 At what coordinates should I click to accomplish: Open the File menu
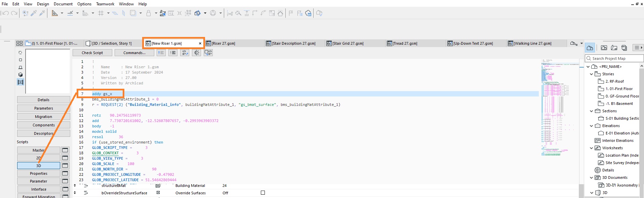(5, 4)
